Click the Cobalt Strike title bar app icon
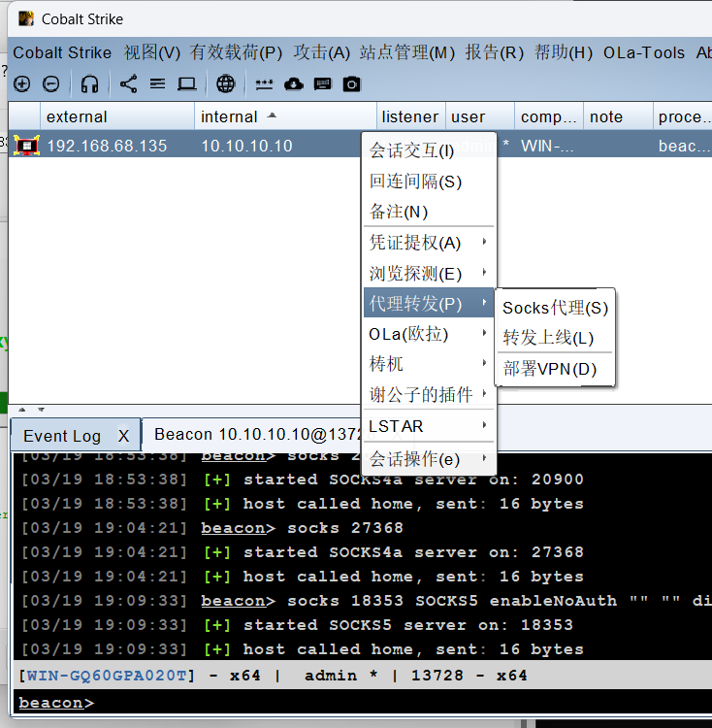 (26, 18)
